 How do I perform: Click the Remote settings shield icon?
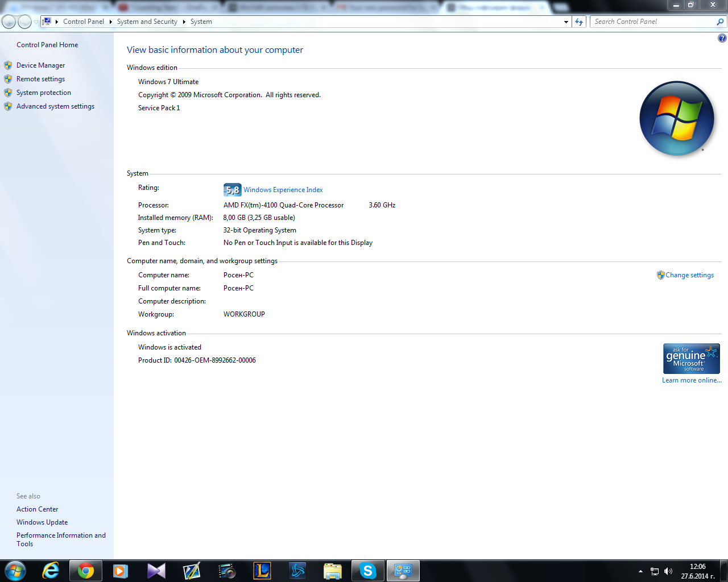pos(8,79)
